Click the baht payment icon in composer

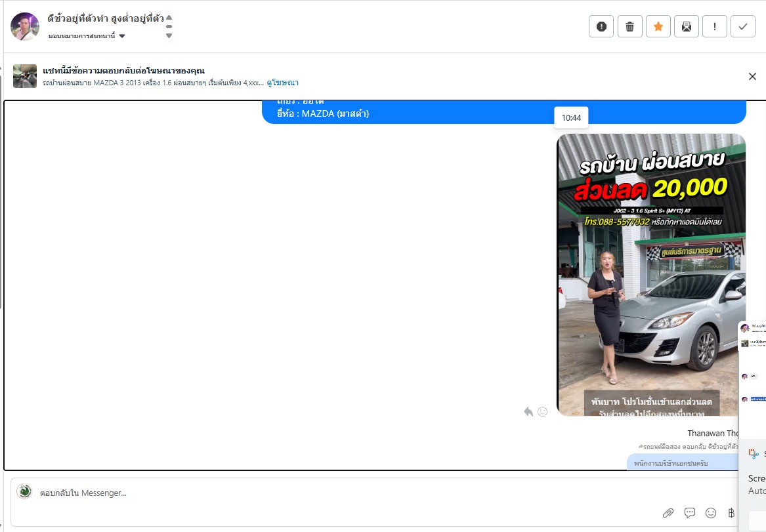(731, 512)
